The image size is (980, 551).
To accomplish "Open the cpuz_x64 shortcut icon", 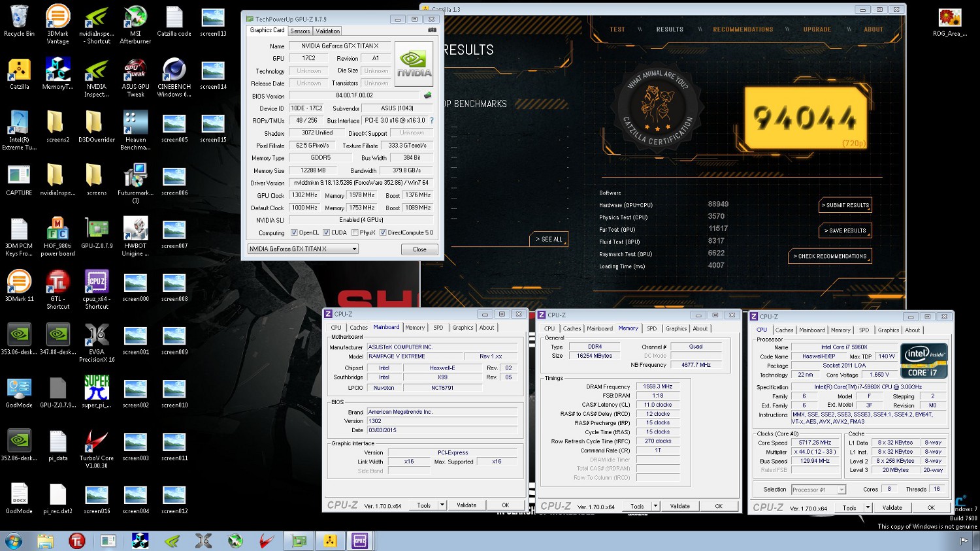I will (x=97, y=289).
